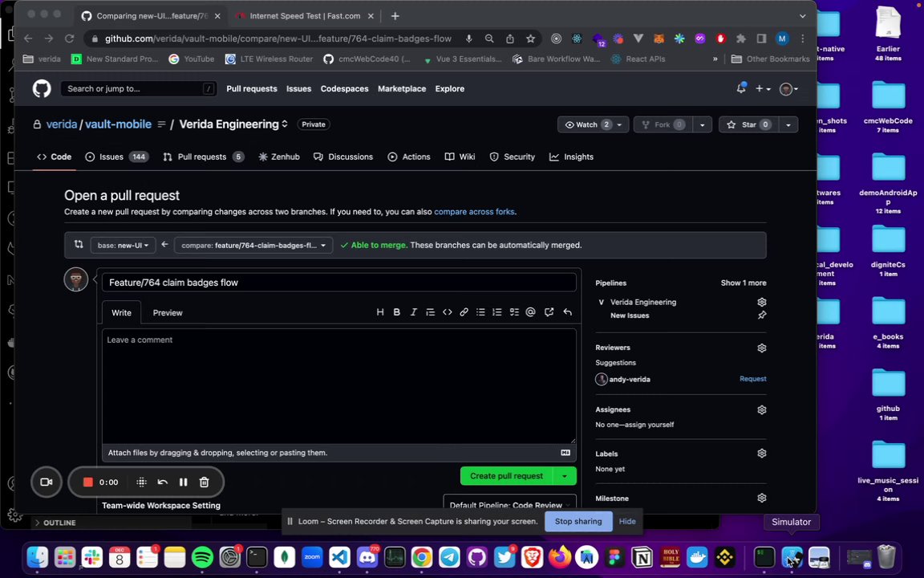Screen dimensions: 924x578
Task: Open the user avatar menu
Action: tap(788, 88)
